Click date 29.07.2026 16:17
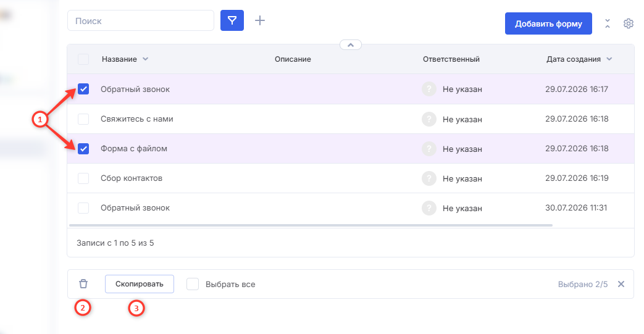Image resolution: width=644 pixels, height=334 pixels. pos(577,89)
